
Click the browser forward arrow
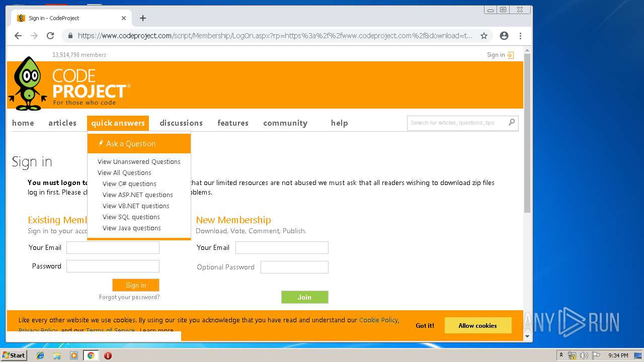[x=34, y=36]
